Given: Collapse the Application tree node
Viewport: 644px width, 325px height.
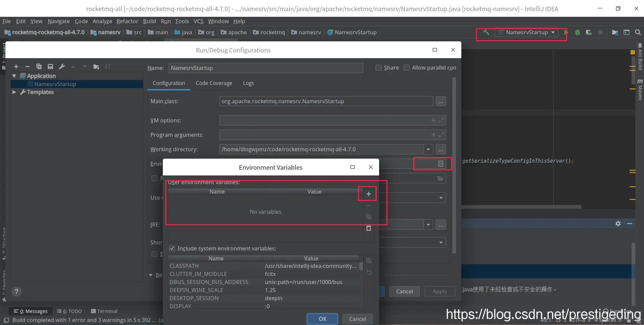Looking at the screenshot, I should click(14, 76).
